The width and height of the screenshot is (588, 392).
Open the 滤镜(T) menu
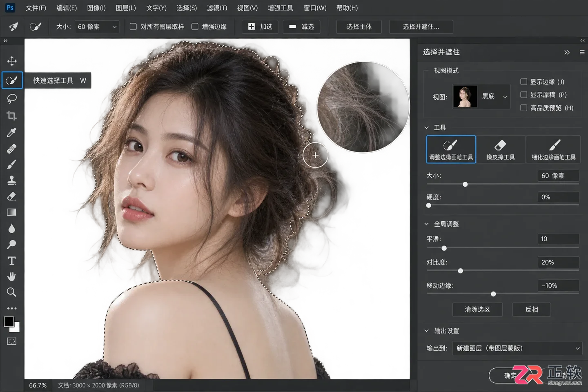(217, 8)
